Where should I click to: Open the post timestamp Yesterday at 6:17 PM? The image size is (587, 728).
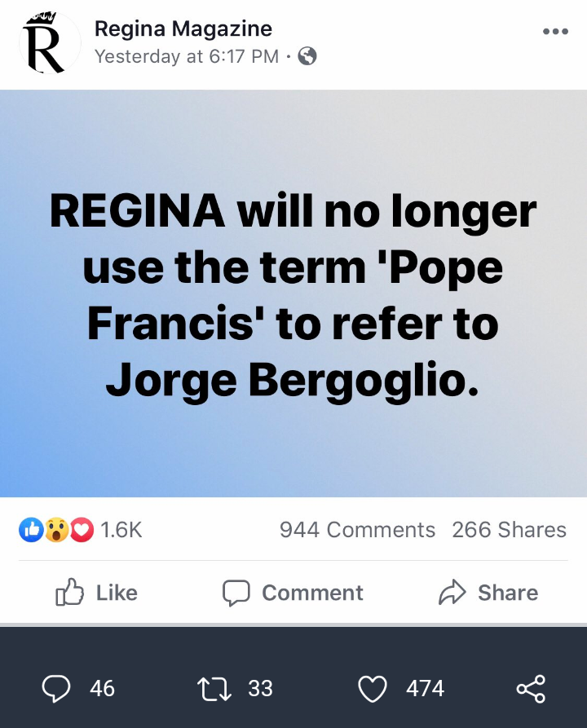pos(187,56)
